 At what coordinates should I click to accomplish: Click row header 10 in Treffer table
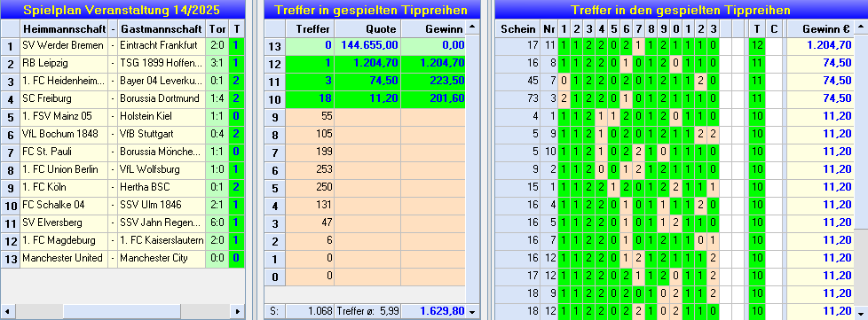(274, 98)
